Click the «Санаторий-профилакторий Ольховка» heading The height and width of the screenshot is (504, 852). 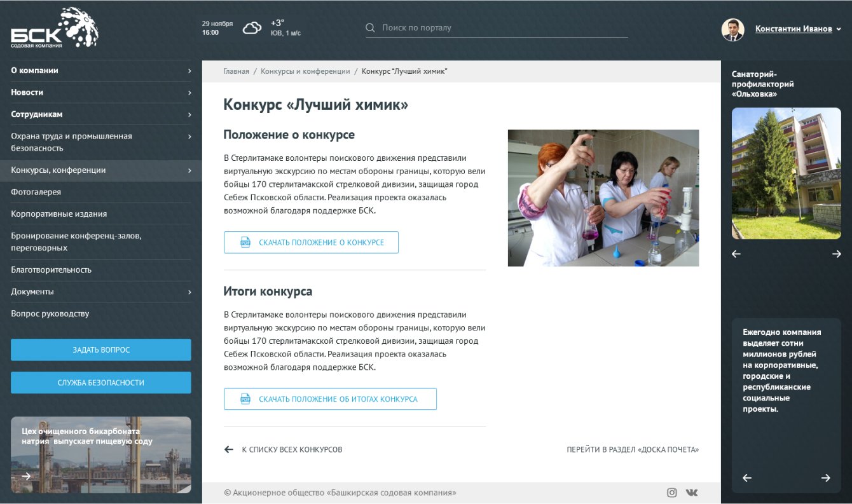point(763,84)
